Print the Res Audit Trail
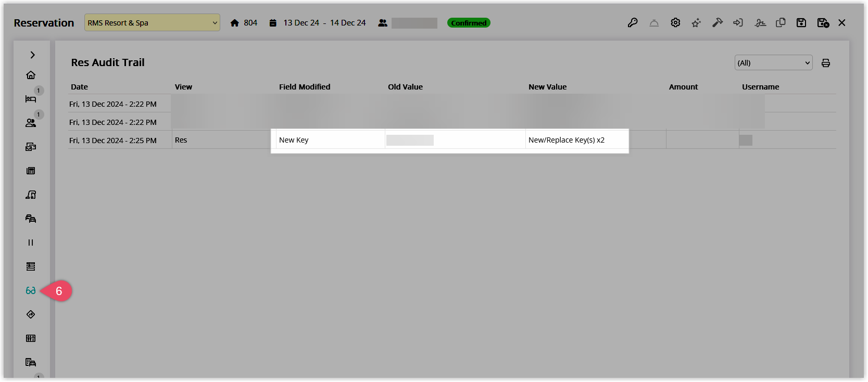This screenshot has height=382, width=868. click(826, 63)
